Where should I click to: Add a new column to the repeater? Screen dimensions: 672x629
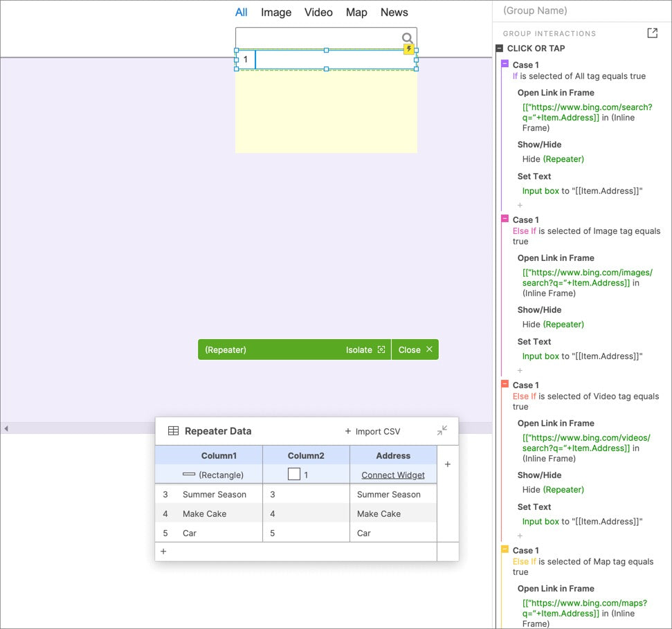click(x=448, y=464)
